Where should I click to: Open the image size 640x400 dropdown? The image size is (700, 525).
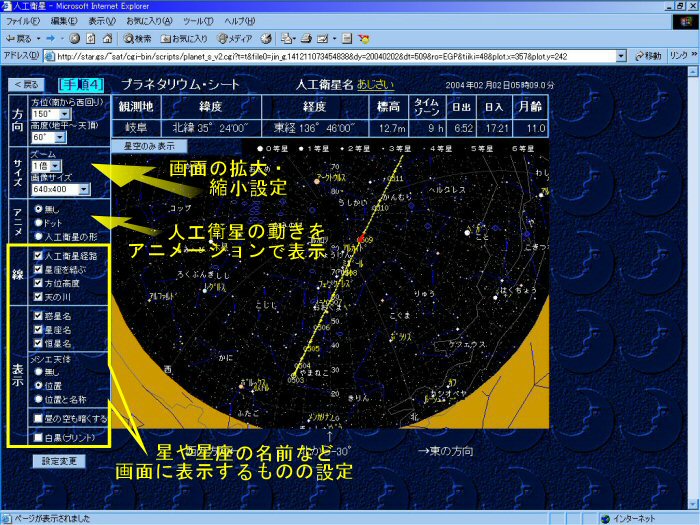pos(84,190)
